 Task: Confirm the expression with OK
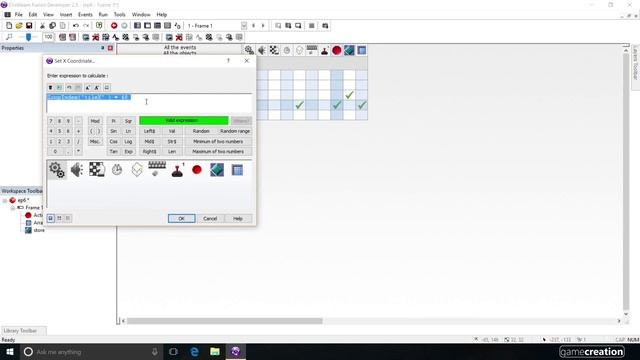coord(182,219)
